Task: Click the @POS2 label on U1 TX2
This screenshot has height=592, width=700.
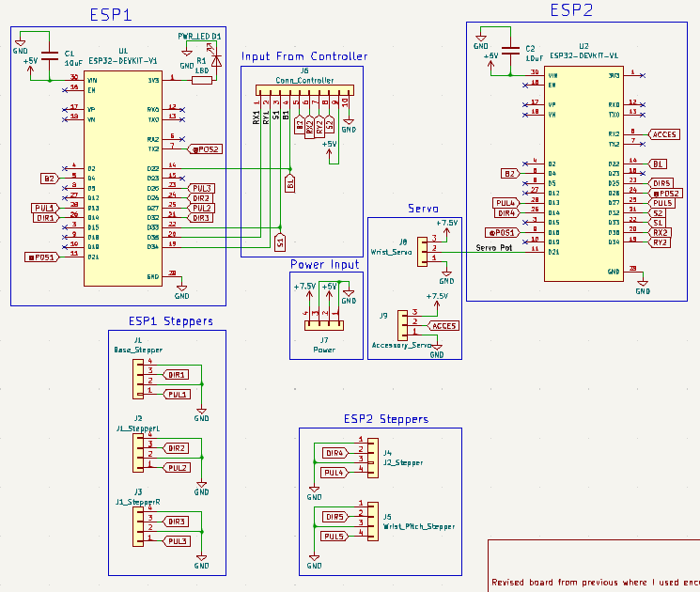Action: [205, 149]
